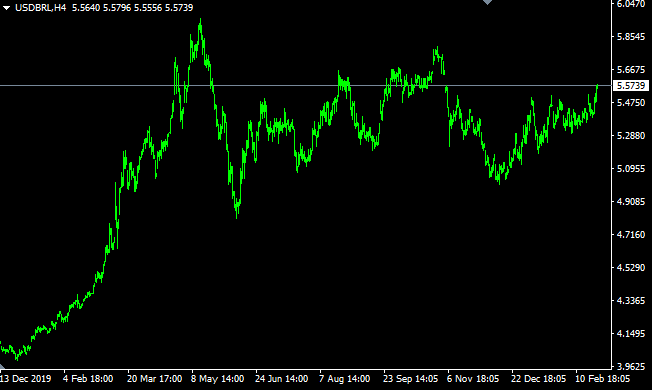652x390 pixels.
Task: Click the 5.2880 price axis label
Action: coord(631,136)
